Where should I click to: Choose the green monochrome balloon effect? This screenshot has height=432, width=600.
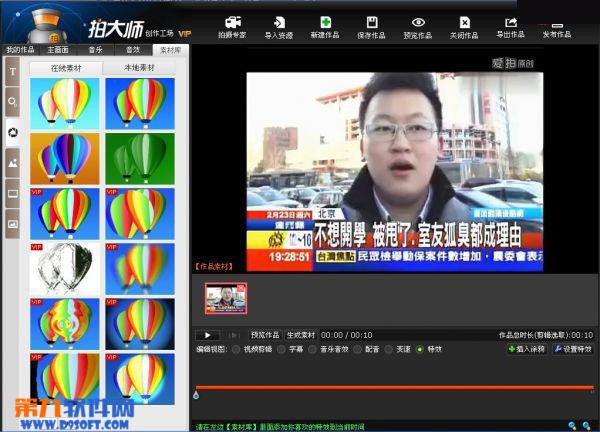(140, 159)
